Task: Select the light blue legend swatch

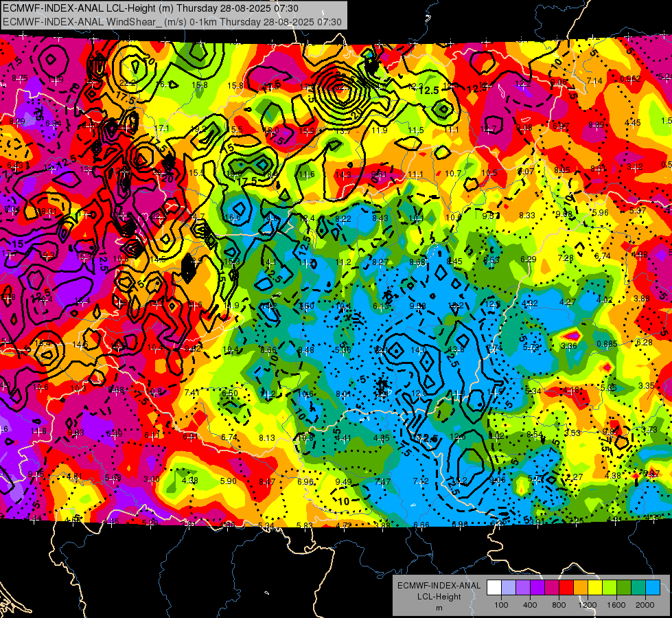Action: coord(653,588)
